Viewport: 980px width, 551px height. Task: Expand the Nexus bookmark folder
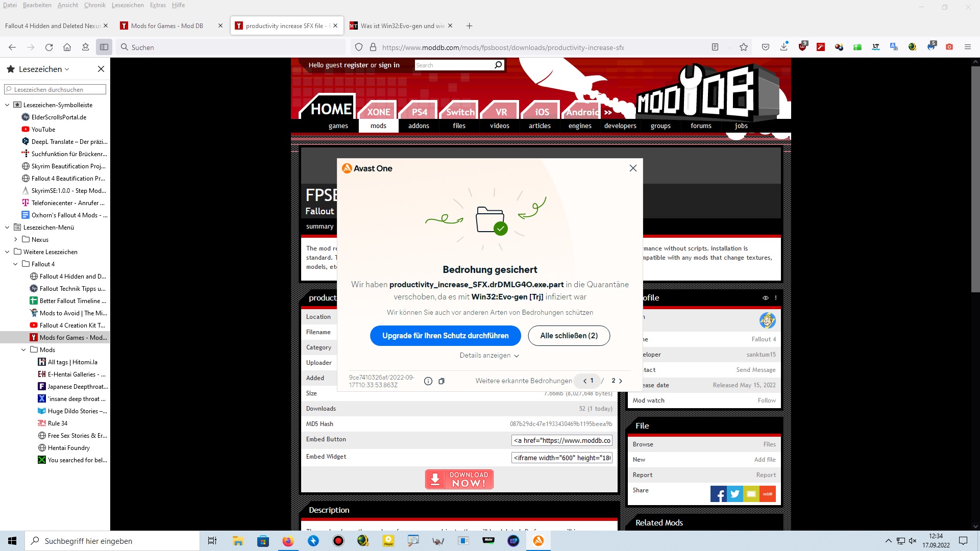pyautogui.click(x=15, y=240)
